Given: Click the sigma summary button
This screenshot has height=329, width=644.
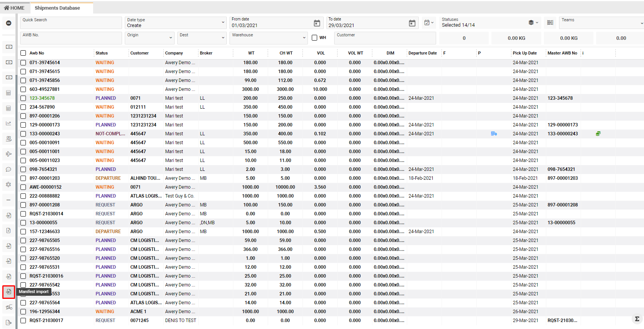Looking at the screenshot, I should pos(637,319).
